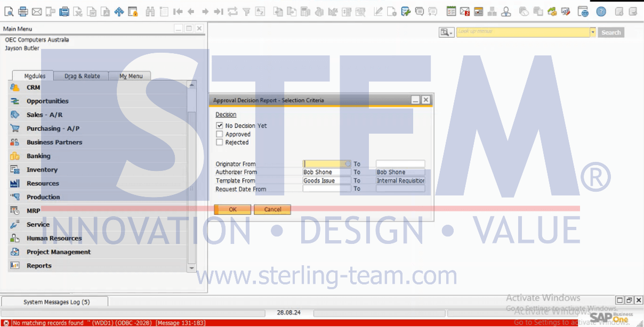Viewport: 644px width, 327px height.
Task: Click the Fax printer icon
Action: pos(64,11)
